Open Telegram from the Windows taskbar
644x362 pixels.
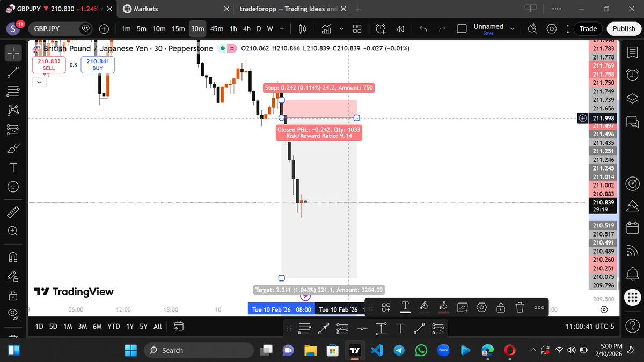[398, 350]
